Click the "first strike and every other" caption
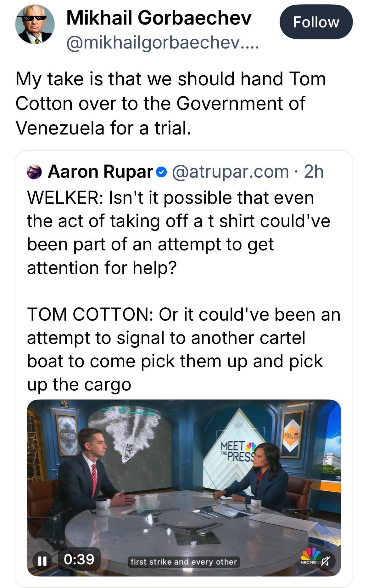 coord(184,562)
